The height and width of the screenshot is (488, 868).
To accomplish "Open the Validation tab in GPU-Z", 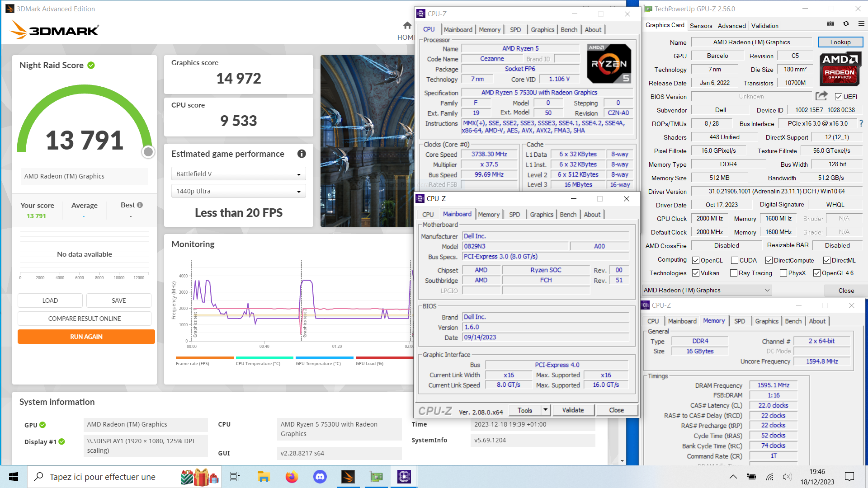I will pyautogui.click(x=764, y=26).
